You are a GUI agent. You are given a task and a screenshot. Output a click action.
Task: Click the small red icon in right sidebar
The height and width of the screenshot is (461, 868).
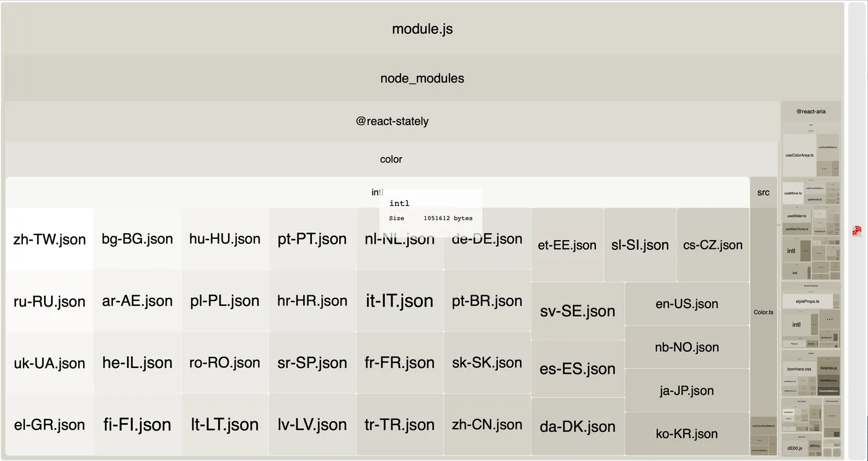pos(857,231)
